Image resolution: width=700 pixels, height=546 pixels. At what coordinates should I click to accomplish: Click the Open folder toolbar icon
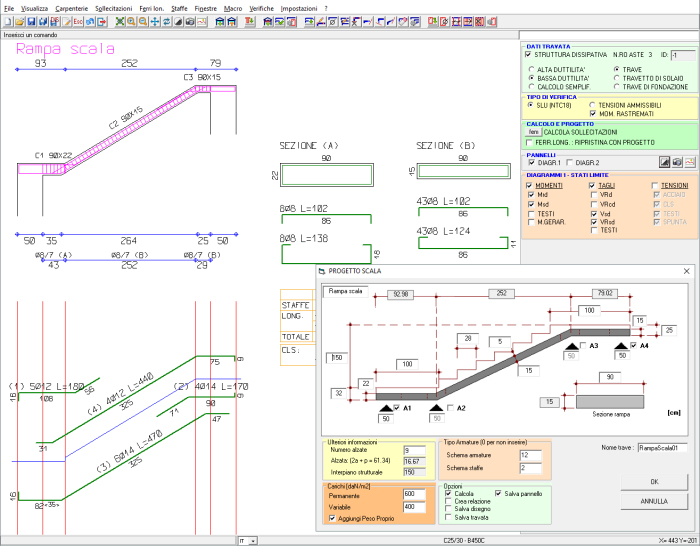point(18,21)
